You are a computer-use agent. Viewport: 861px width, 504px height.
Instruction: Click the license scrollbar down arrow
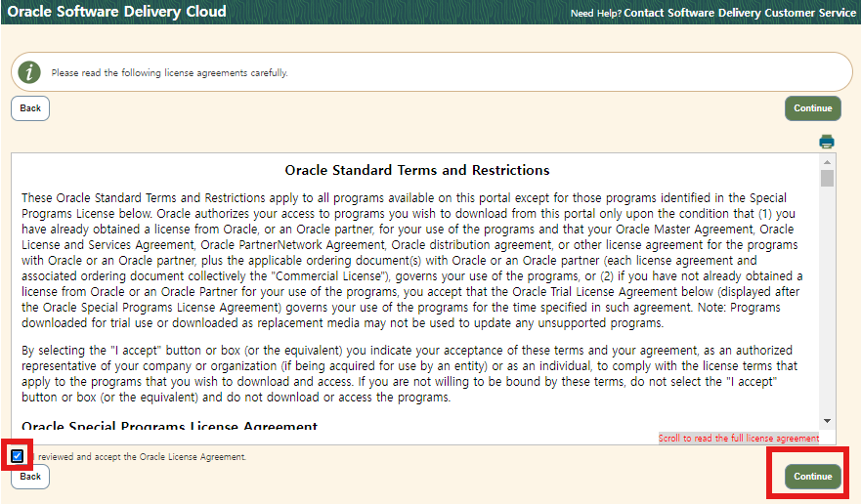(827, 421)
